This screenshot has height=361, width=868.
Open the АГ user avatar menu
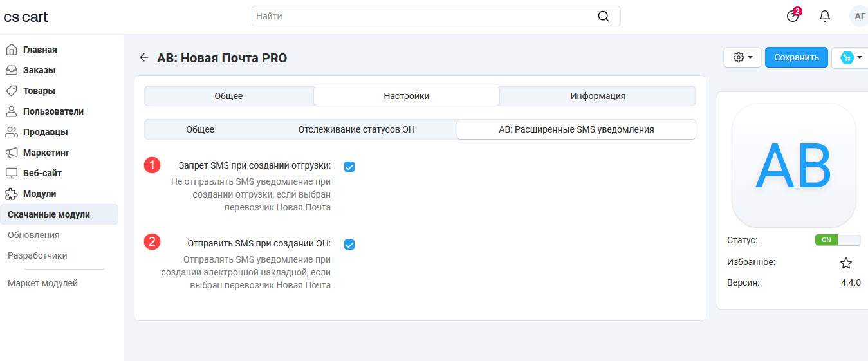859,16
